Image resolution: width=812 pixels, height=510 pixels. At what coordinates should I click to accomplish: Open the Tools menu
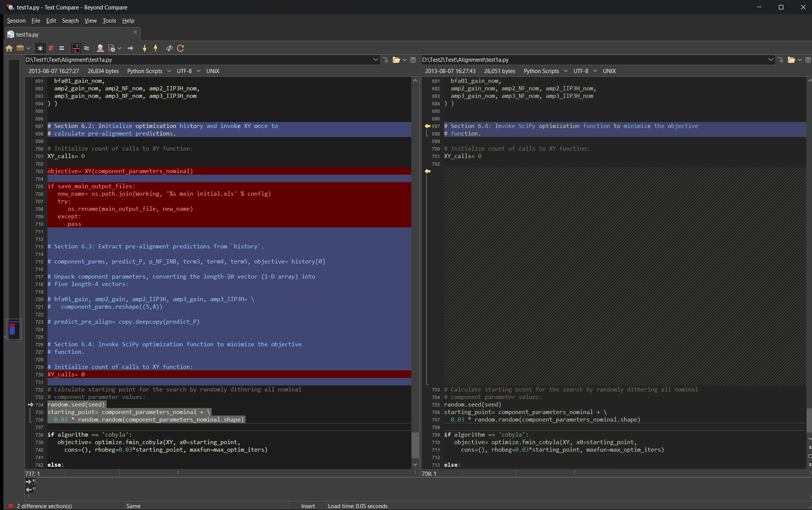[x=109, y=21]
